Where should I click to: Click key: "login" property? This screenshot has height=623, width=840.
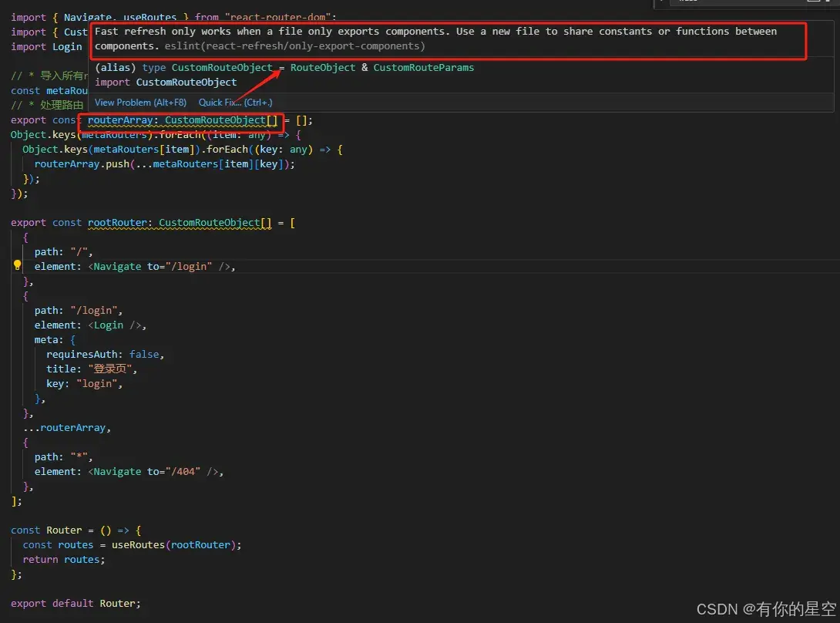[x=84, y=384]
